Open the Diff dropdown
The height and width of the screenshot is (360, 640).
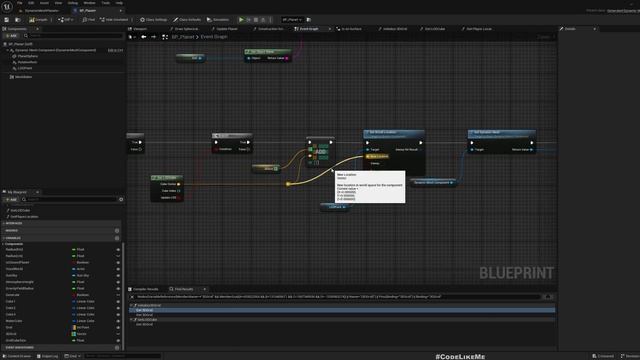(66, 20)
